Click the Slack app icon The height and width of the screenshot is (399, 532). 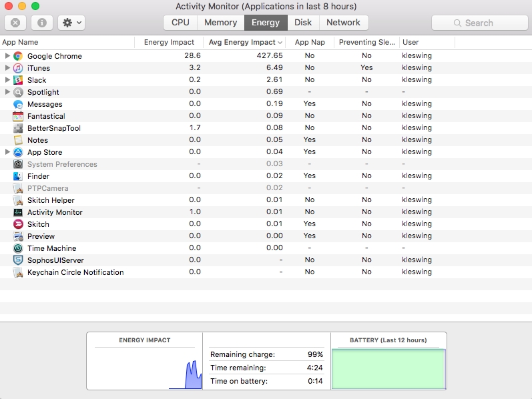coord(18,80)
